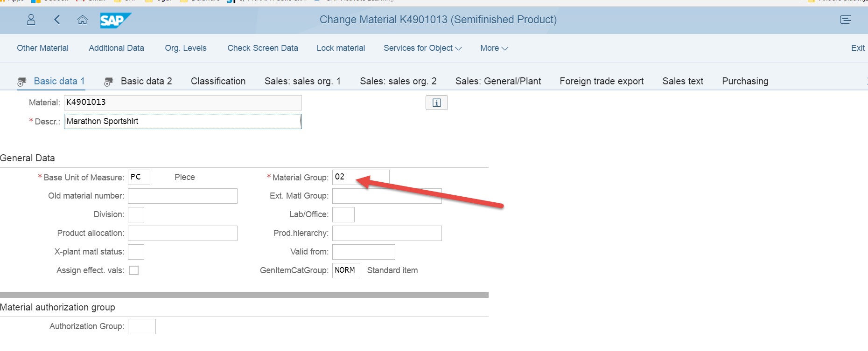Viewport: 868px width, 351px height.
Task: Open the Sales: sales org. 2 tab
Action: (x=398, y=81)
